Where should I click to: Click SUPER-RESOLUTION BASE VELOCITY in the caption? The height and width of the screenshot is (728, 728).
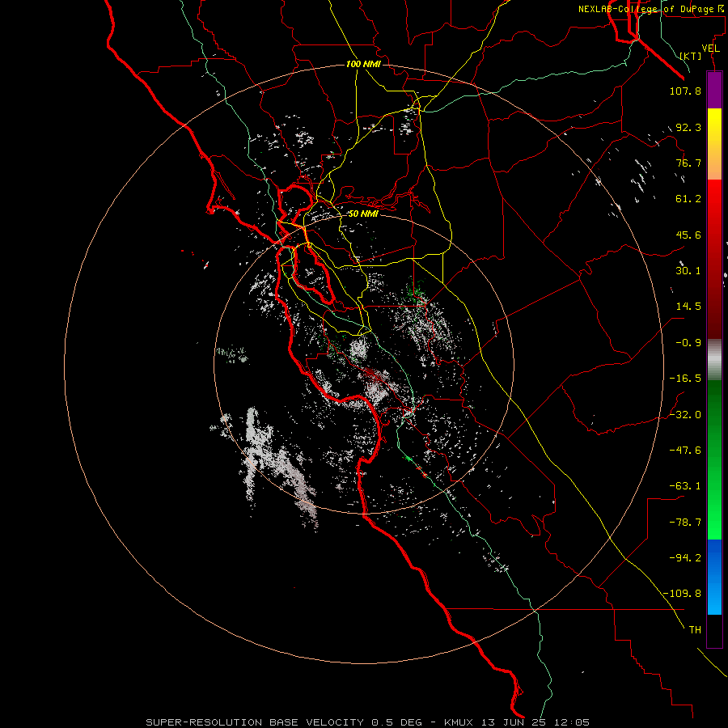click(255, 722)
